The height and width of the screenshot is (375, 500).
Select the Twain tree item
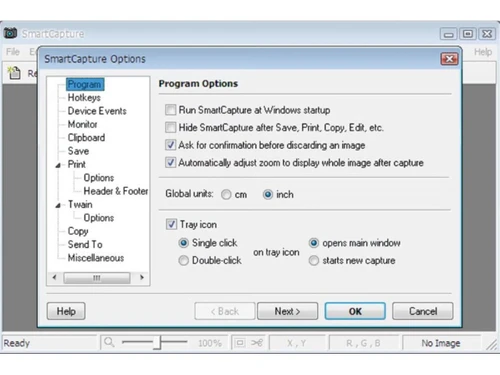tap(80, 204)
